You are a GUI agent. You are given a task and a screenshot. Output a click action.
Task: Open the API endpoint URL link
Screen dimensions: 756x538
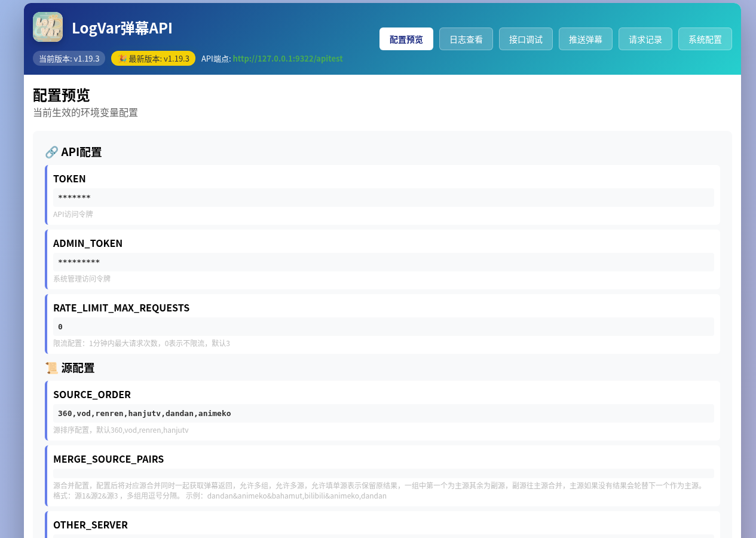pyautogui.click(x=287, y=59)
